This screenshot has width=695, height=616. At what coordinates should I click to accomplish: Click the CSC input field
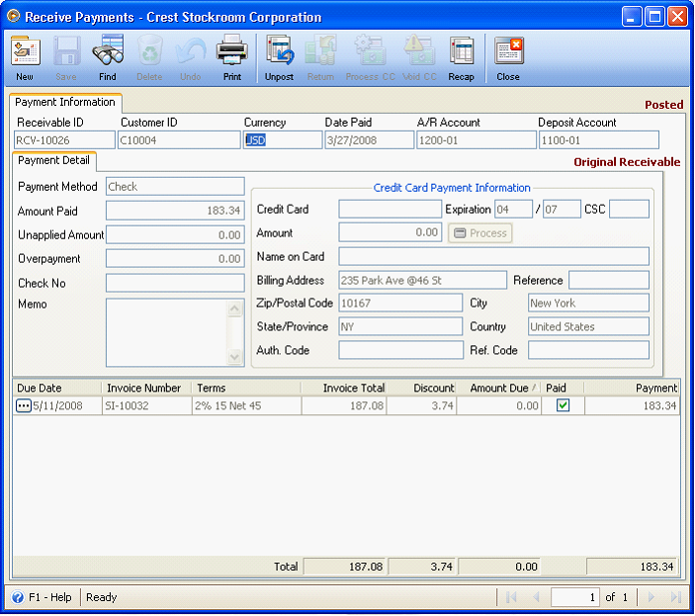(x=629, y=209)
